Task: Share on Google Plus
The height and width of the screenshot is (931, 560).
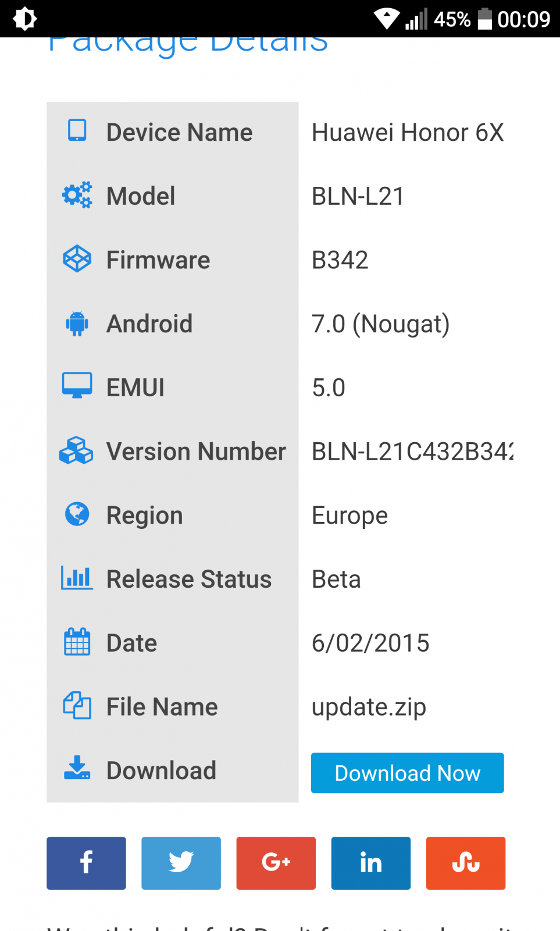Action: coord(276,863)
